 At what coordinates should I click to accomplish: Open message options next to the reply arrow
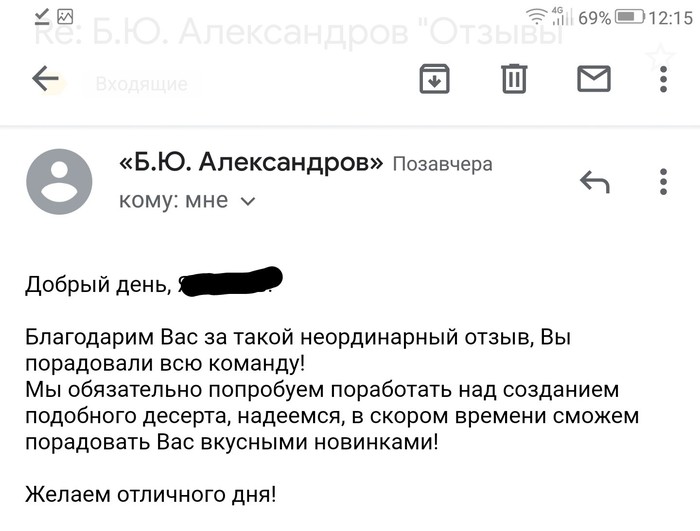click(663, 182)
